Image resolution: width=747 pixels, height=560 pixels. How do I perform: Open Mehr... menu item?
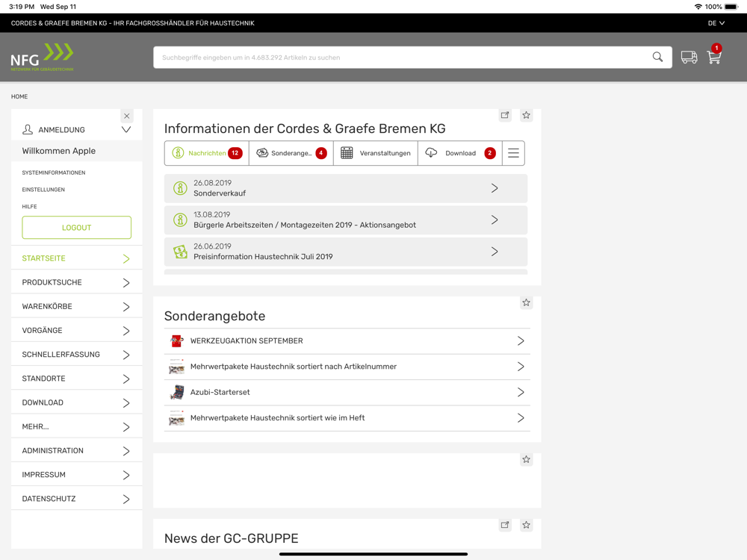[76, 426]
